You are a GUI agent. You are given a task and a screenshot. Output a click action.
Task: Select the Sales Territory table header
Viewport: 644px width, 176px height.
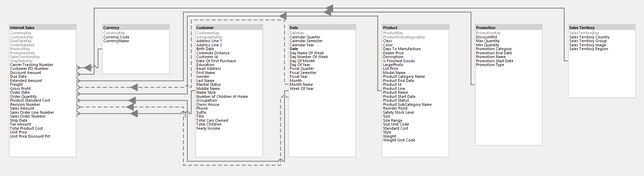pos(602,27)
